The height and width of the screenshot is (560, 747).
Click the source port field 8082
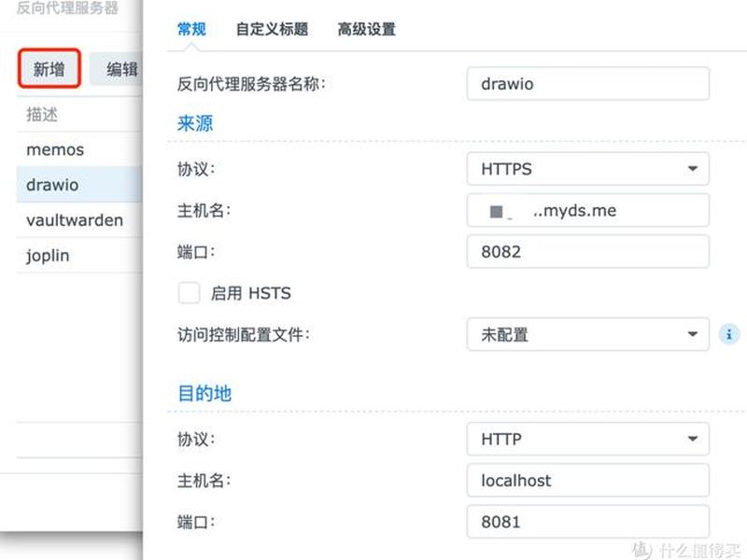588,251
